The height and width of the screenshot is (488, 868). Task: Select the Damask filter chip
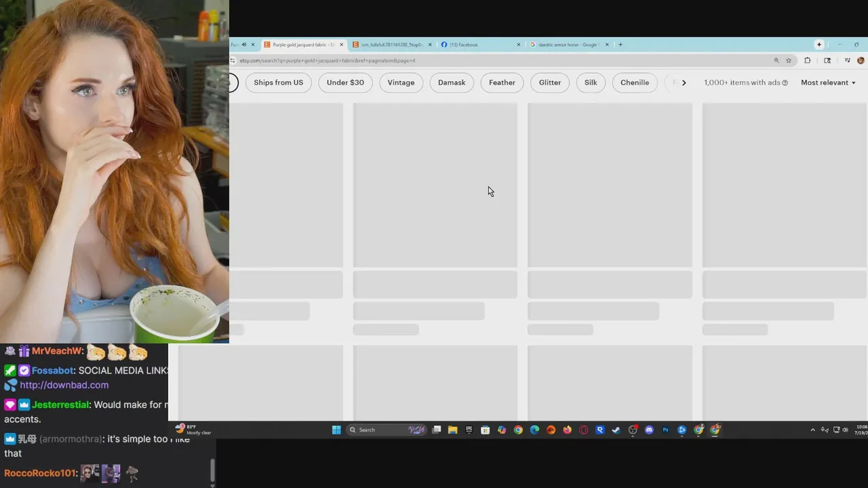[452, 83]
